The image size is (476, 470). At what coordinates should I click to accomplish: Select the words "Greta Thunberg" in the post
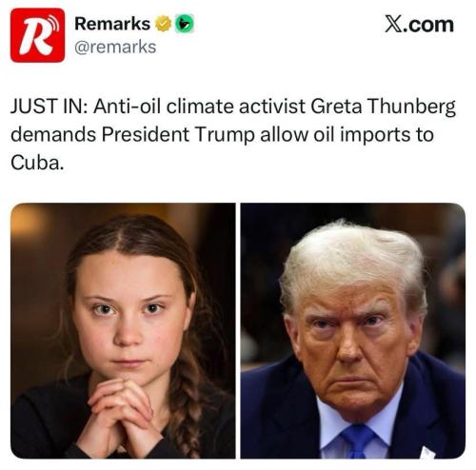383,107
